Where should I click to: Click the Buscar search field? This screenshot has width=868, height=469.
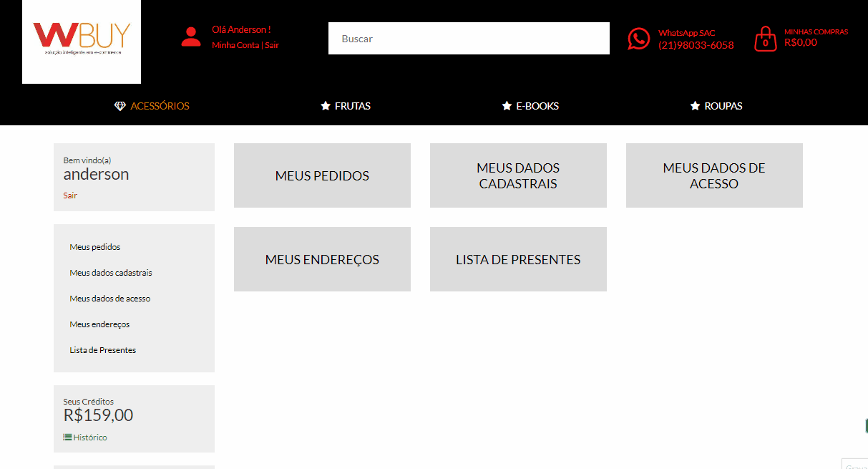pyautogui.click(x=469, y=39)
